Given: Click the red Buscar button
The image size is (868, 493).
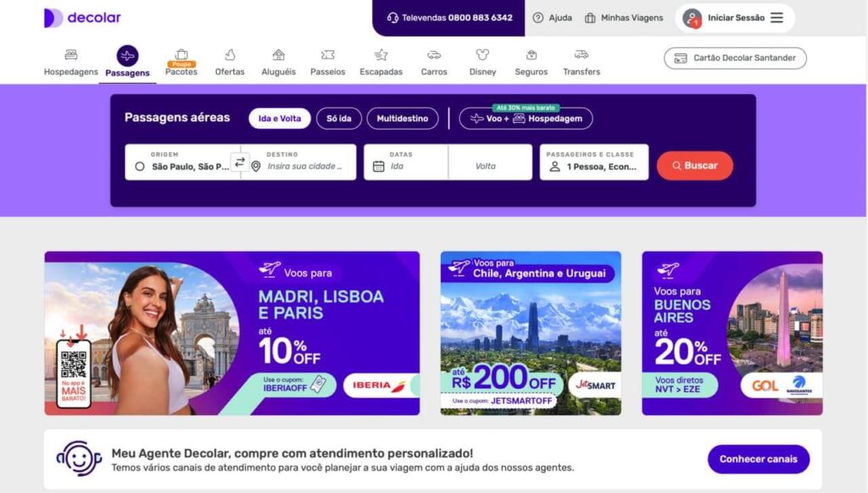Looking at the screenshot, I should click(695, 165).
